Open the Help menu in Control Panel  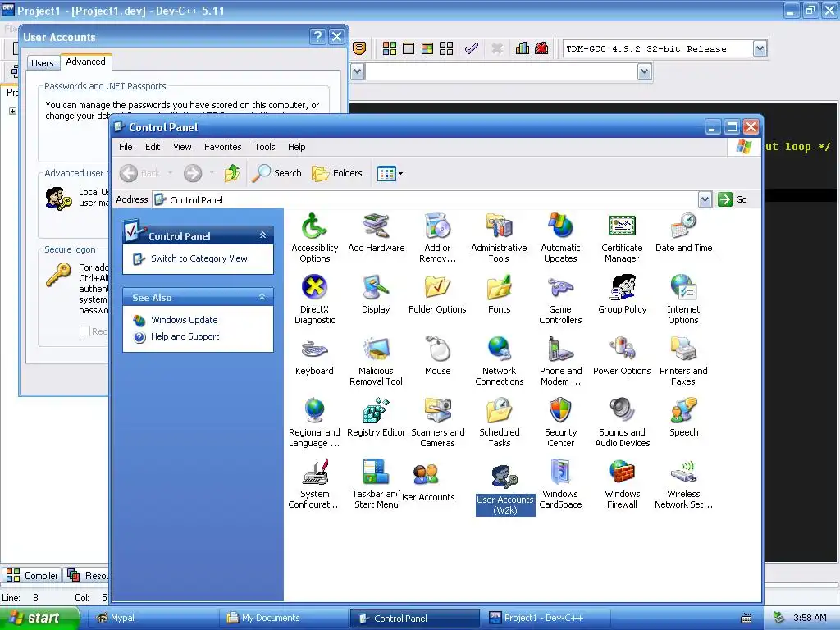(x=296, y=147)
